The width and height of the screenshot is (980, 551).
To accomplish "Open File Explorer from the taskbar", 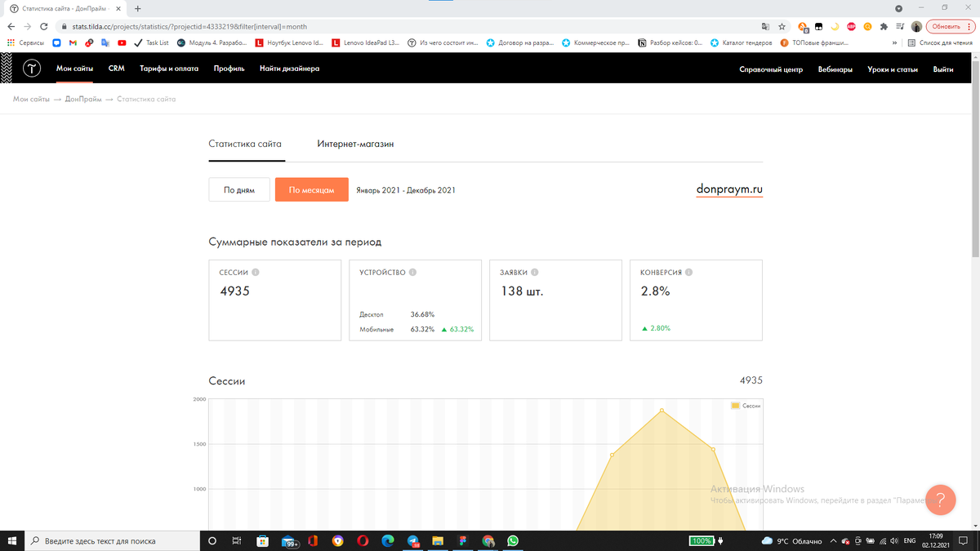I will click(438, 540).
